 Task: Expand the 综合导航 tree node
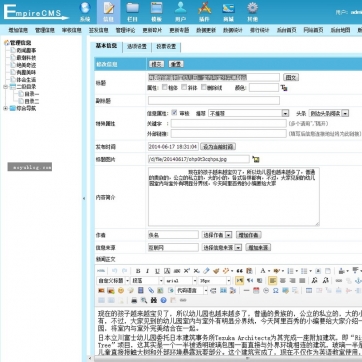tap(5, 108)
